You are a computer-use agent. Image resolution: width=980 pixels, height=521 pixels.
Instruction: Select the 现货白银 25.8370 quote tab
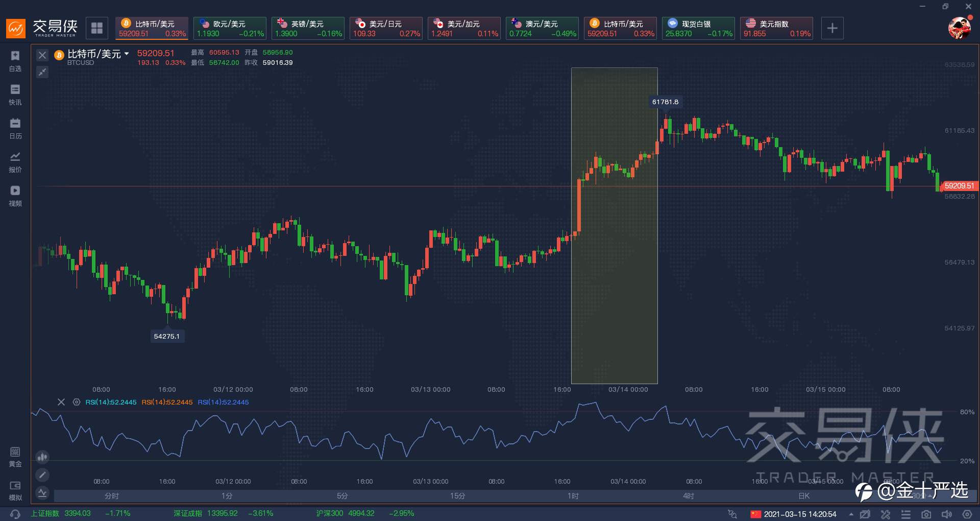[x=698, y=28]
